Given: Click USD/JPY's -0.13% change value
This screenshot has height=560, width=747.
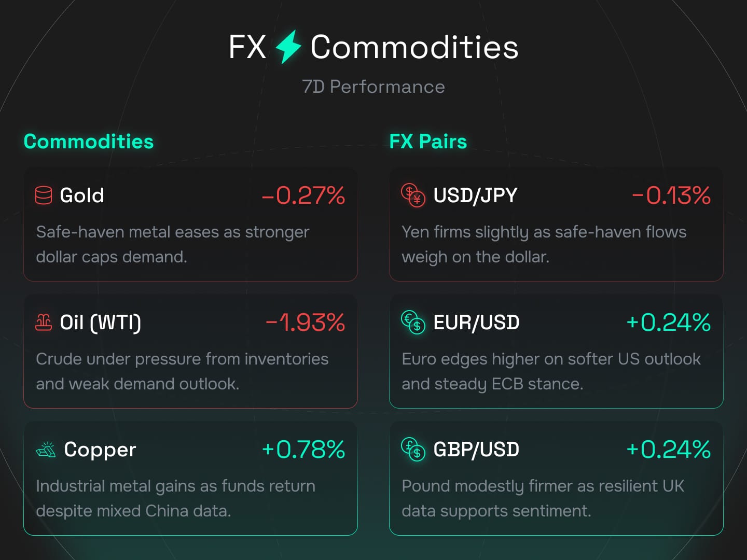Looking at the screenshot, I should pyautogui.click(x=671, y=195).
